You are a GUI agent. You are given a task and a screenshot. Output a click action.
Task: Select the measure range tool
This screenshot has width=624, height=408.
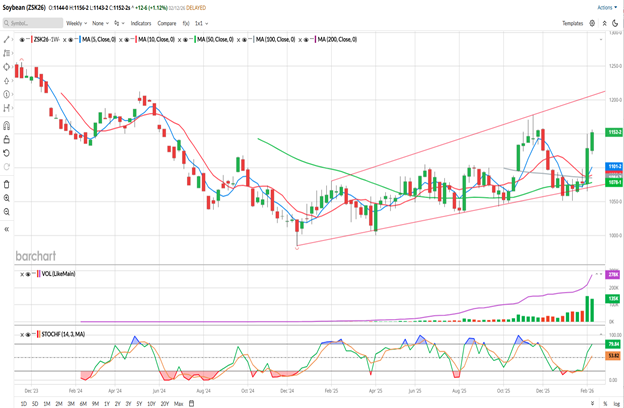pyautogui.click(x=6, y=108)
